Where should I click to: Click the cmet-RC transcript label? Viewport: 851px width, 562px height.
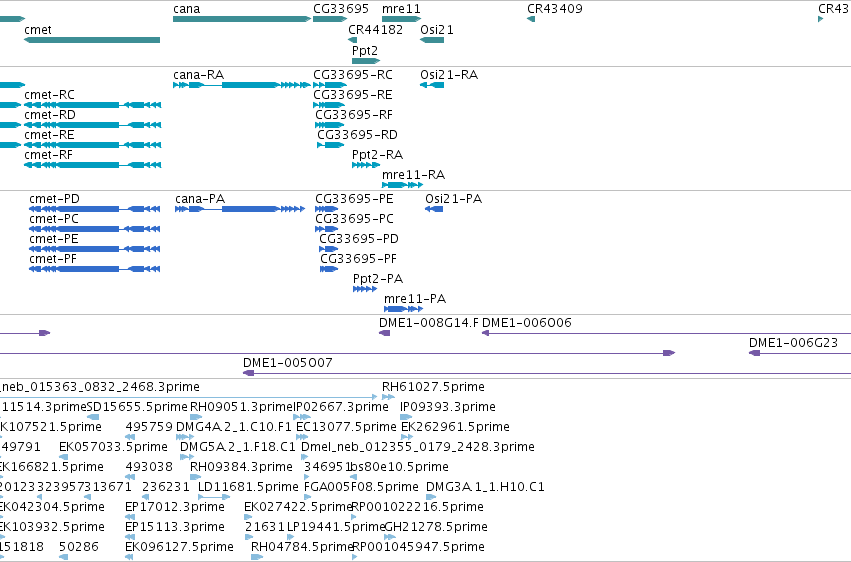(49, 95)
